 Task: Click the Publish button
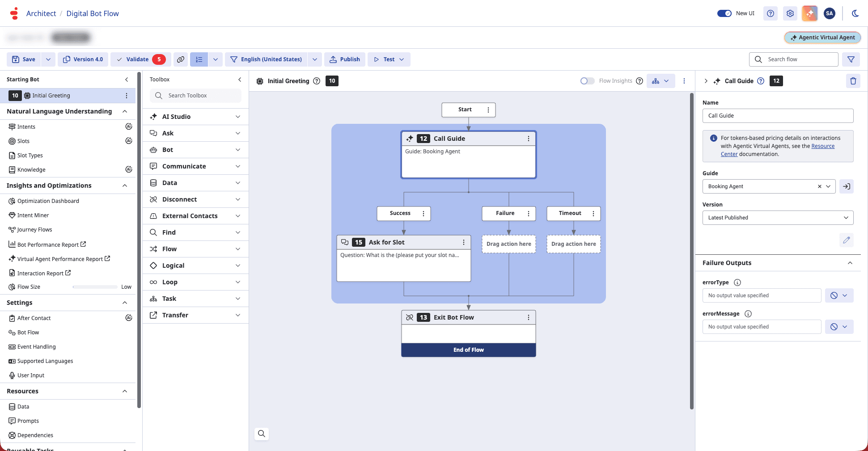click(x=345, y=59)
